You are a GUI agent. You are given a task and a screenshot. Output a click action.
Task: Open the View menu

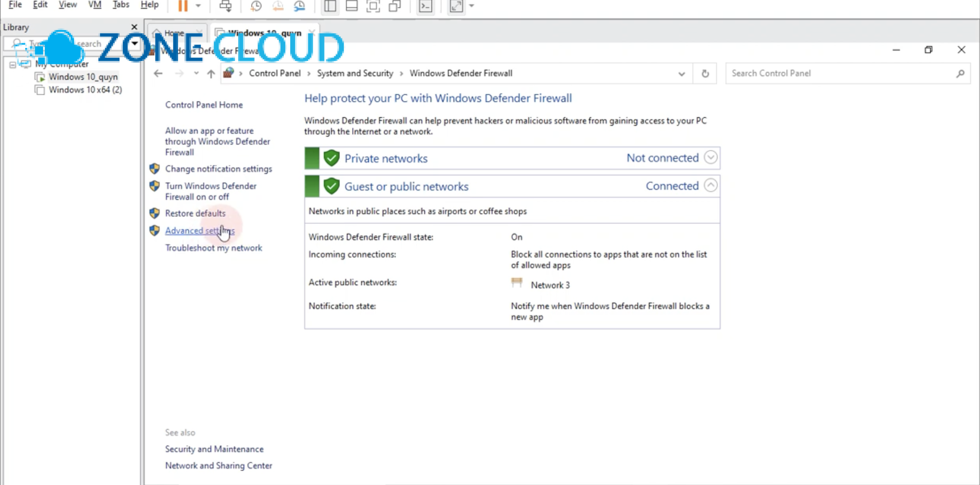click(x=68, y=5)
